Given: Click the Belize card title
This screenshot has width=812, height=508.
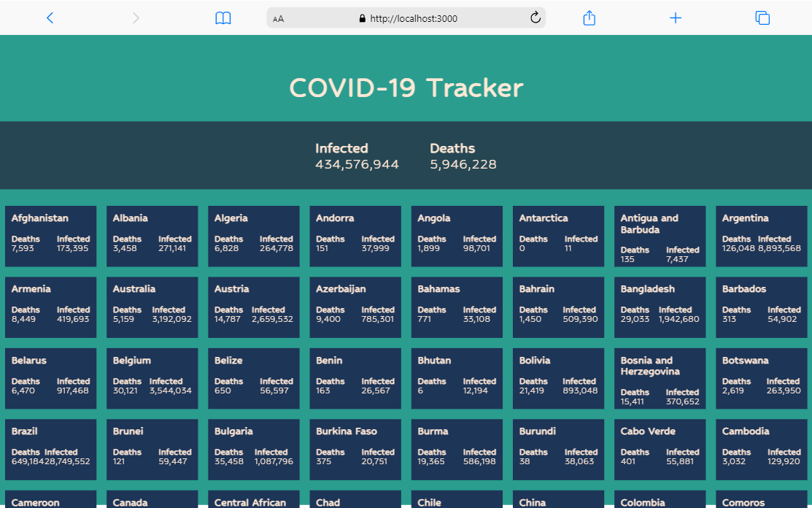Looking at the screenshot, I should (x=228, y=361).
